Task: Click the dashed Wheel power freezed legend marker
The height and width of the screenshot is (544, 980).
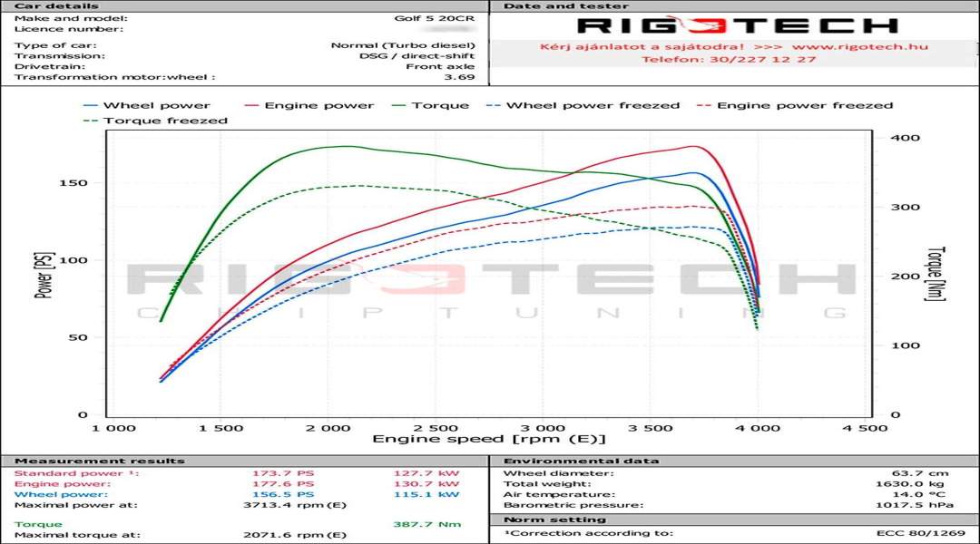Action: point(495,105)
